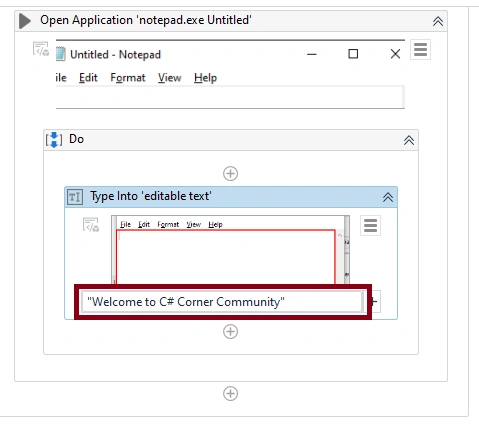Open the hamburger options menu of Type Into

point(370,226)
